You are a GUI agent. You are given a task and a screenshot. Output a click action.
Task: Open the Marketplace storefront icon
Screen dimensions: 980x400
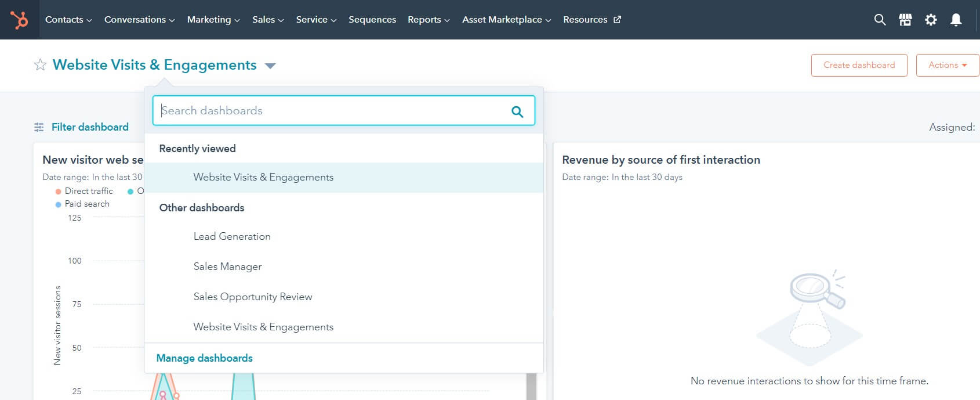905,20
